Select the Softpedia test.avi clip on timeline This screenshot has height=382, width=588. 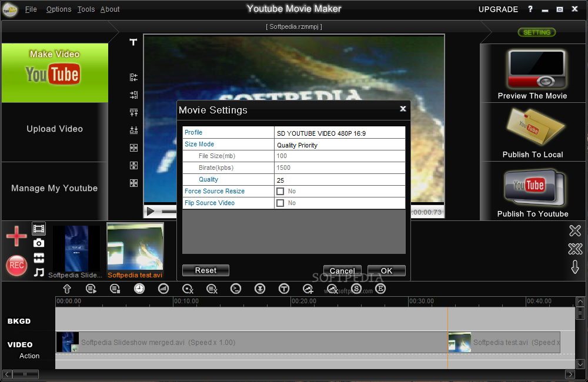pos(505,342)
